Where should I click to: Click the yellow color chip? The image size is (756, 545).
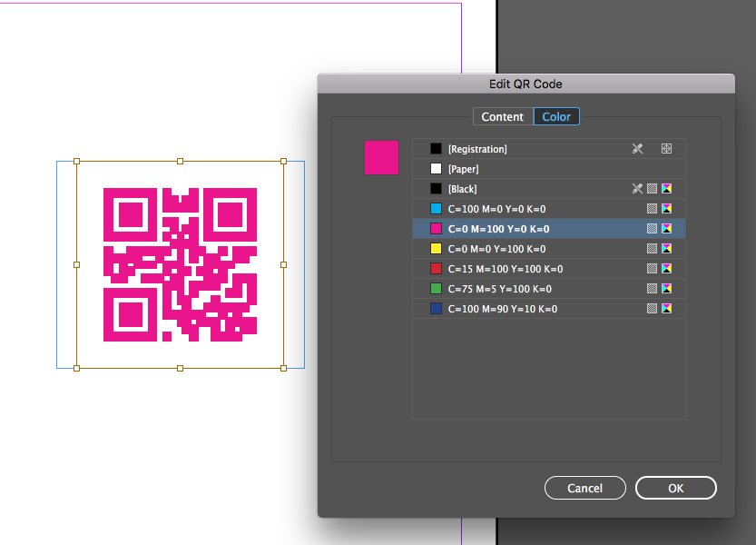[x=436, y=249]
